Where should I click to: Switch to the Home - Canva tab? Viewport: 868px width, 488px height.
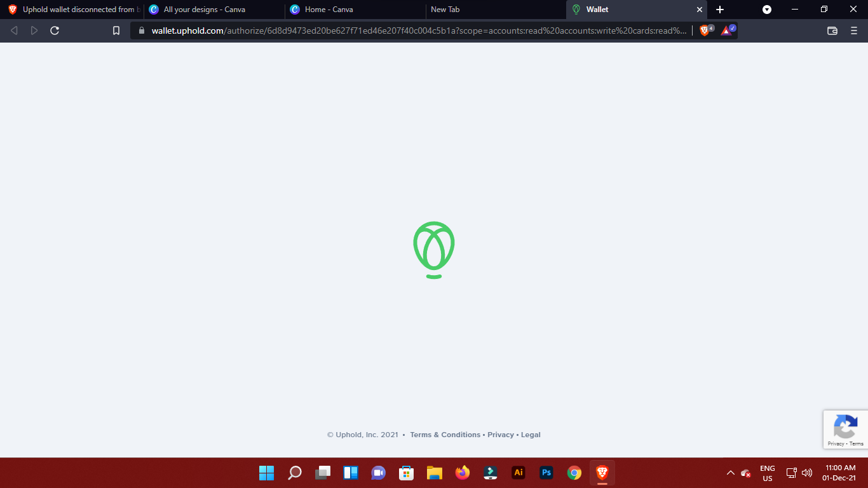[x=355, y=10]
